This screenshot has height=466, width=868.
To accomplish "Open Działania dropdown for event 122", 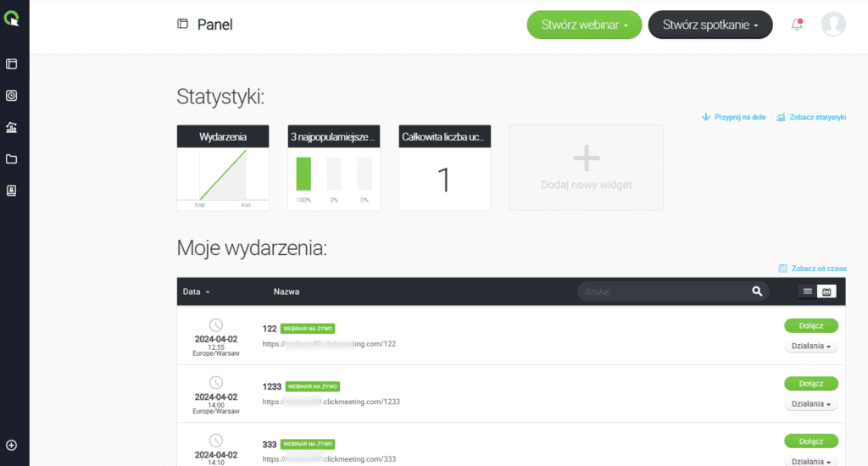I will tap(811, 346).
